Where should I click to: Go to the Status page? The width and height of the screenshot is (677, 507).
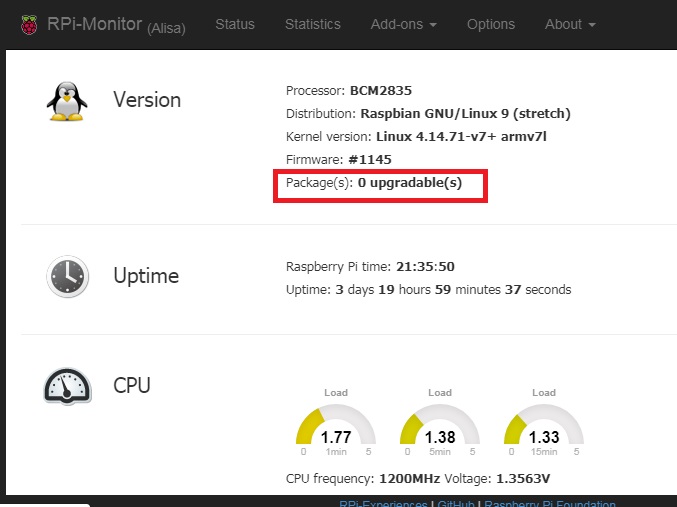click(x=235, y=24)
